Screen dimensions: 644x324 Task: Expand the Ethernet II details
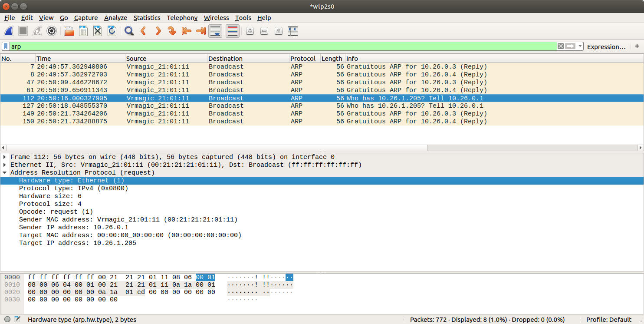click(x=5, y=165)
